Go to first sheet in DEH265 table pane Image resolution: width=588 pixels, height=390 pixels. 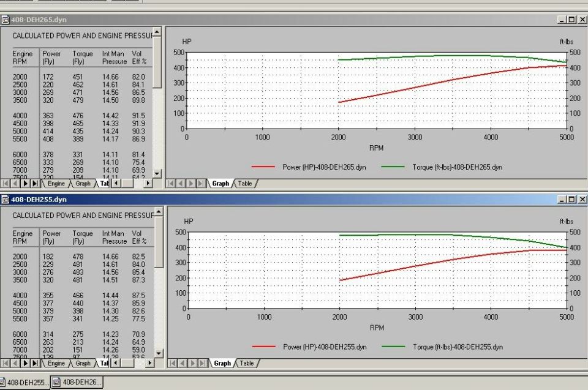point(6,184)
